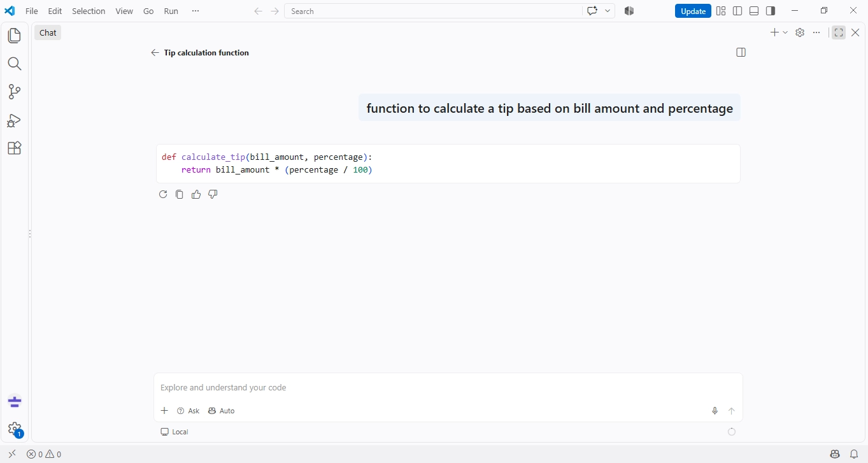Start voice input with microphone icon
Screen dimensions: 868x463
(x=715, y=411)
